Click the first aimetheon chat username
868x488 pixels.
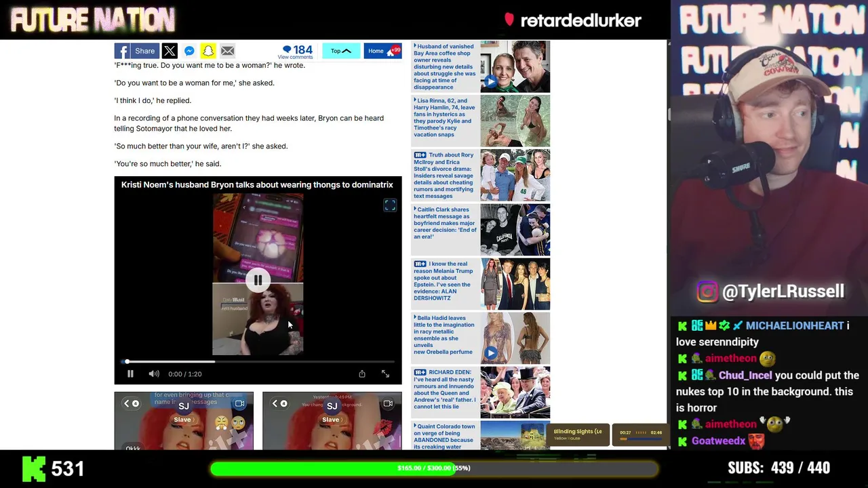tap(730, 359)
